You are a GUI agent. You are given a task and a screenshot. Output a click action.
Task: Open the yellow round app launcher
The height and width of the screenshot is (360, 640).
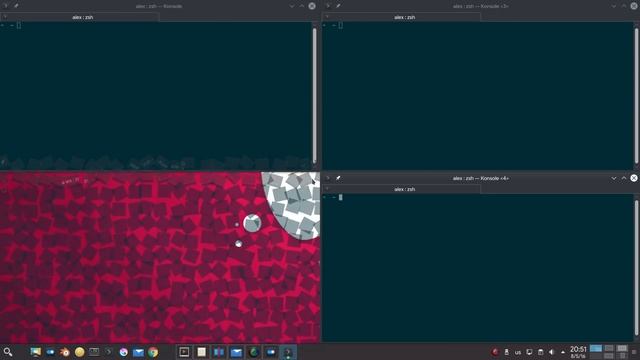80,352
